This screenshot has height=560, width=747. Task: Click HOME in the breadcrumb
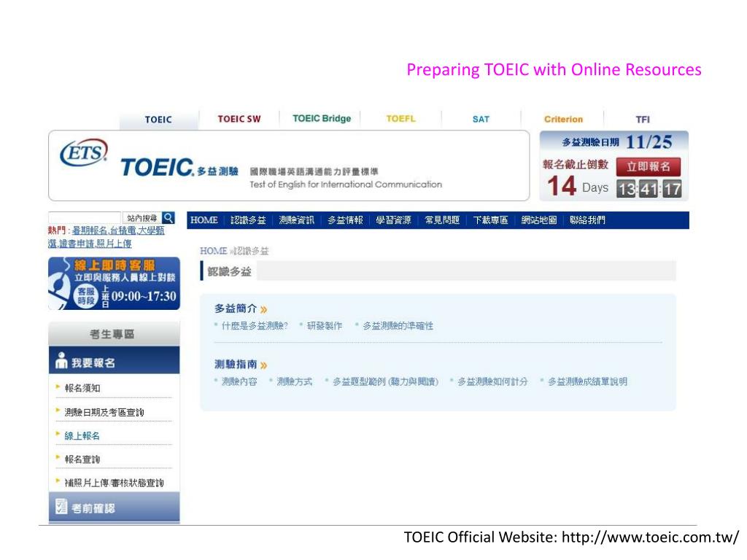[x=213, y=251]
